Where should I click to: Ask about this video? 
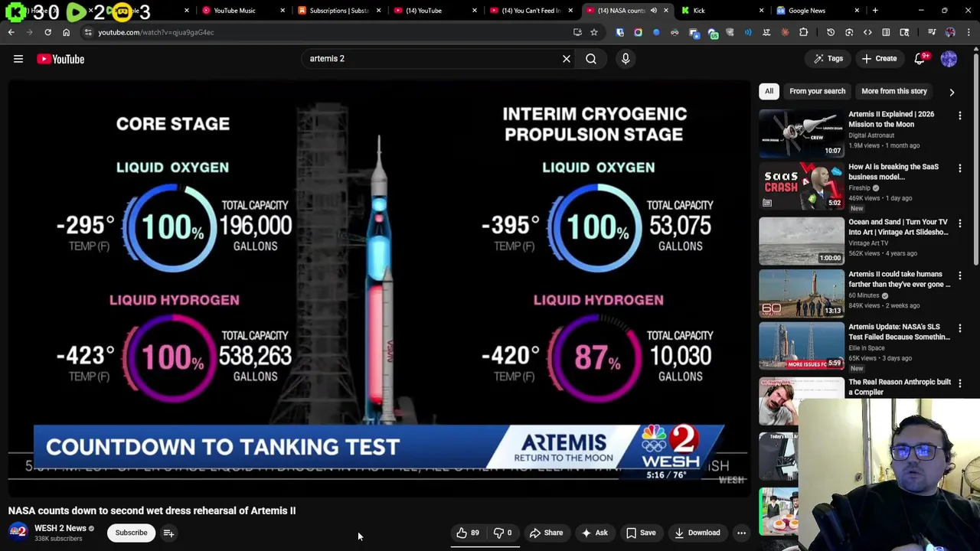tap(594, 533)
